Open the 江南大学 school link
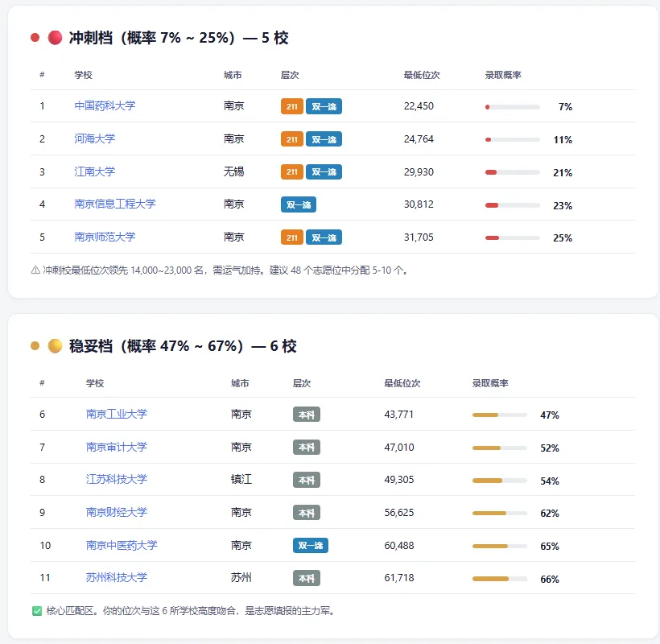 95,171
